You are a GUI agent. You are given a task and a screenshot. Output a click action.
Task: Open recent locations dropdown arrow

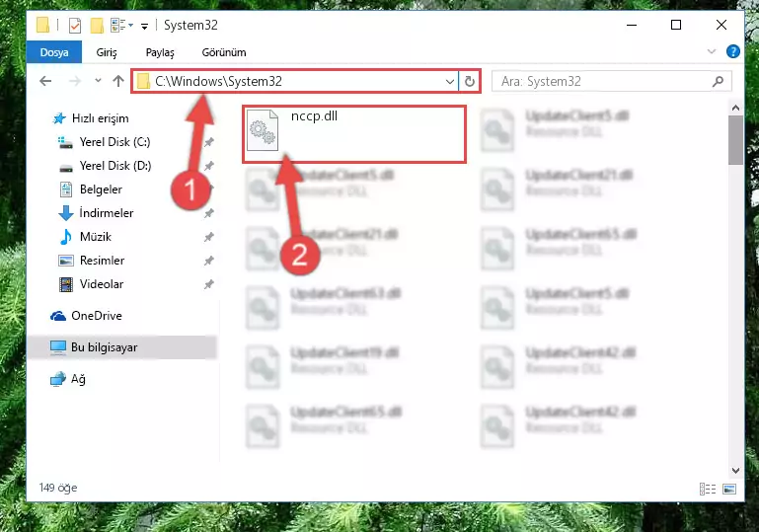point(98,80)
